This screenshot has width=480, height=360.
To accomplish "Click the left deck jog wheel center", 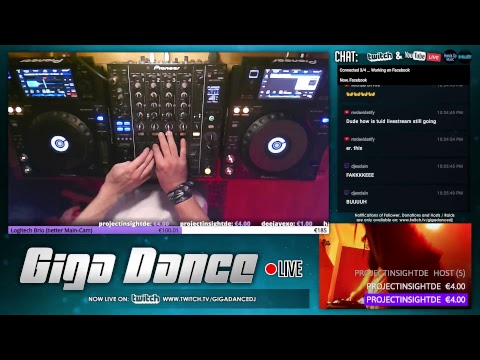I will tap(60, 144).
